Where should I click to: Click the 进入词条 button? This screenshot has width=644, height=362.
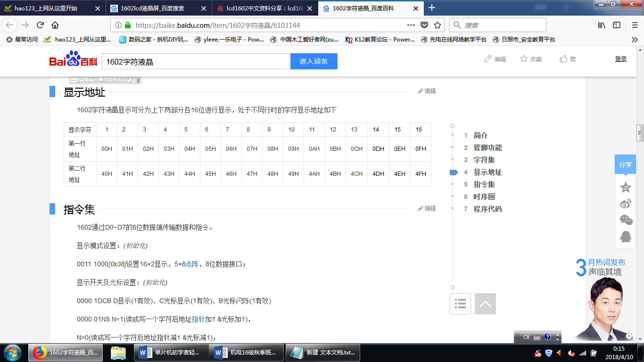[x=314, y=61]
